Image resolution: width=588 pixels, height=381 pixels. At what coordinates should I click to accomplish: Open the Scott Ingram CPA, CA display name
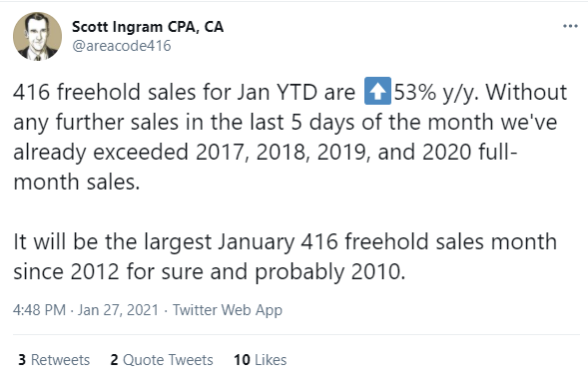tap(148, 27)
